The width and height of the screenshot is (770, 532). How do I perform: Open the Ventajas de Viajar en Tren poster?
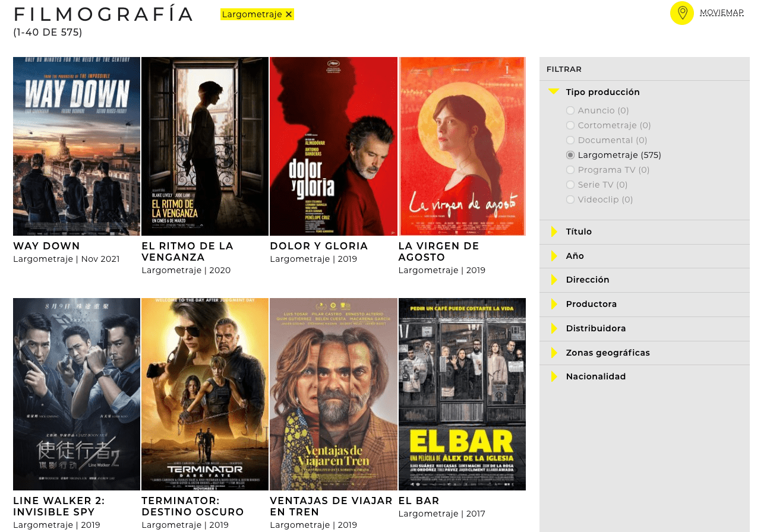click(x=333, y=394)
